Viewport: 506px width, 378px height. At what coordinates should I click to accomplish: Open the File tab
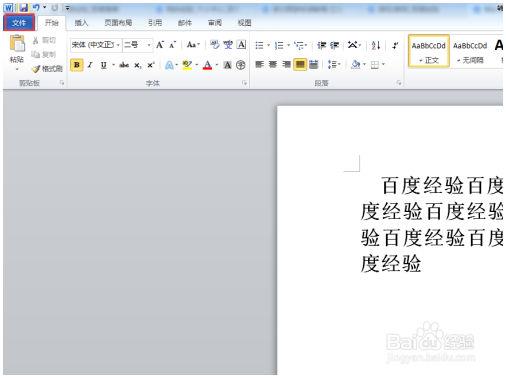tap(19, 23)
